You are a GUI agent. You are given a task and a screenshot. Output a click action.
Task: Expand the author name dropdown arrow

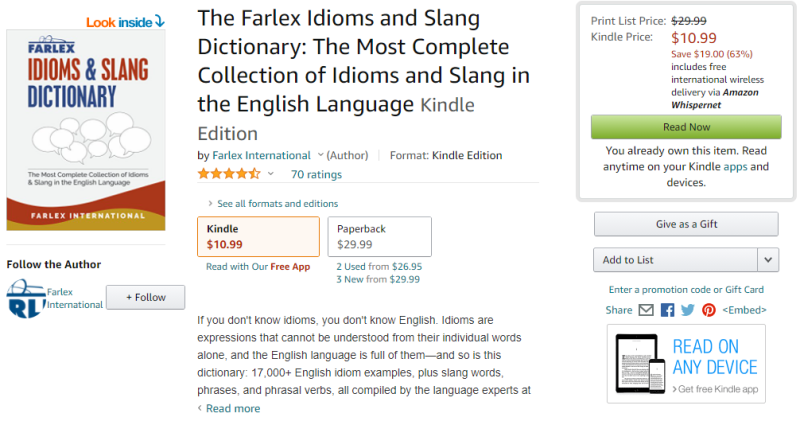[320, 155]
